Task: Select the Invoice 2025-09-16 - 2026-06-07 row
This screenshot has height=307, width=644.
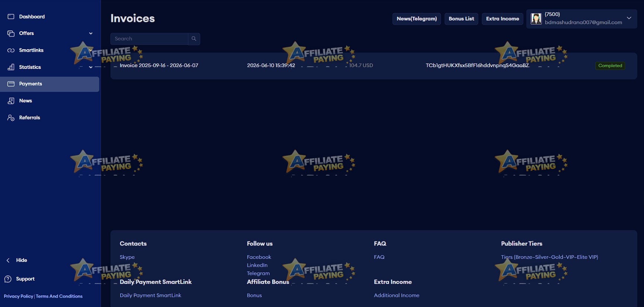Action: coord(374,66)
